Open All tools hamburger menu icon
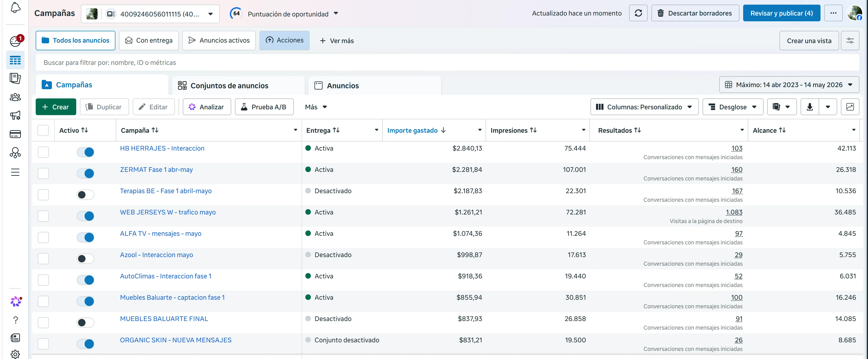 click(x=15, y=172)
